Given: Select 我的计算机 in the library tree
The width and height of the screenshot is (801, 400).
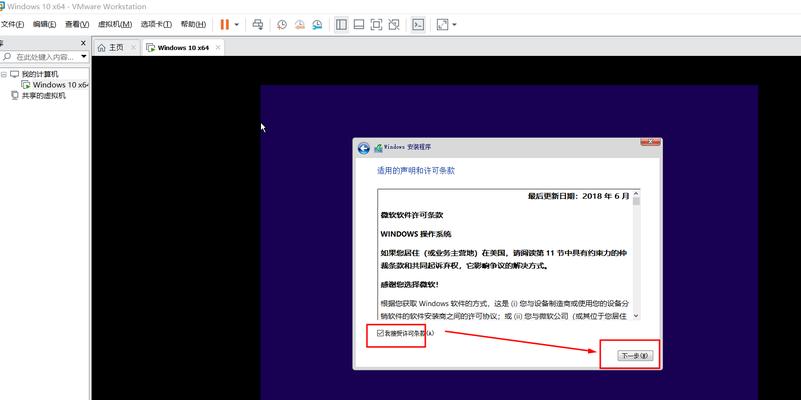Looking at the screenshot, I should (x=40, y=75).
